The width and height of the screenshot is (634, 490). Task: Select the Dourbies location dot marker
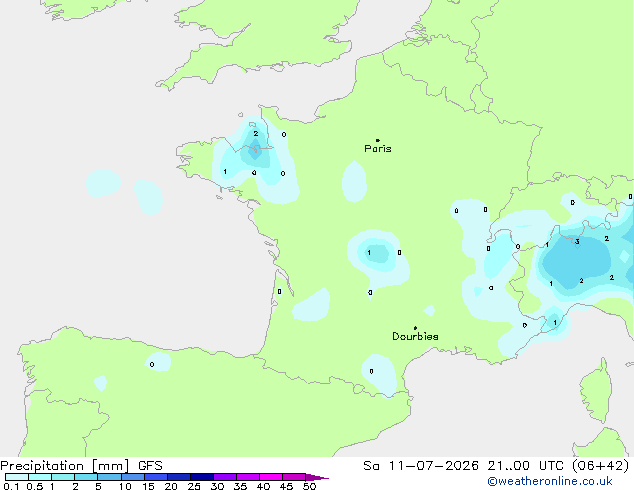415,328
